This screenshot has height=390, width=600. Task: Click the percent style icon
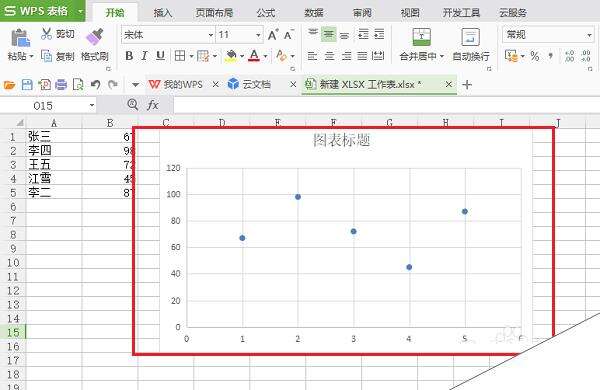point(535,56)
